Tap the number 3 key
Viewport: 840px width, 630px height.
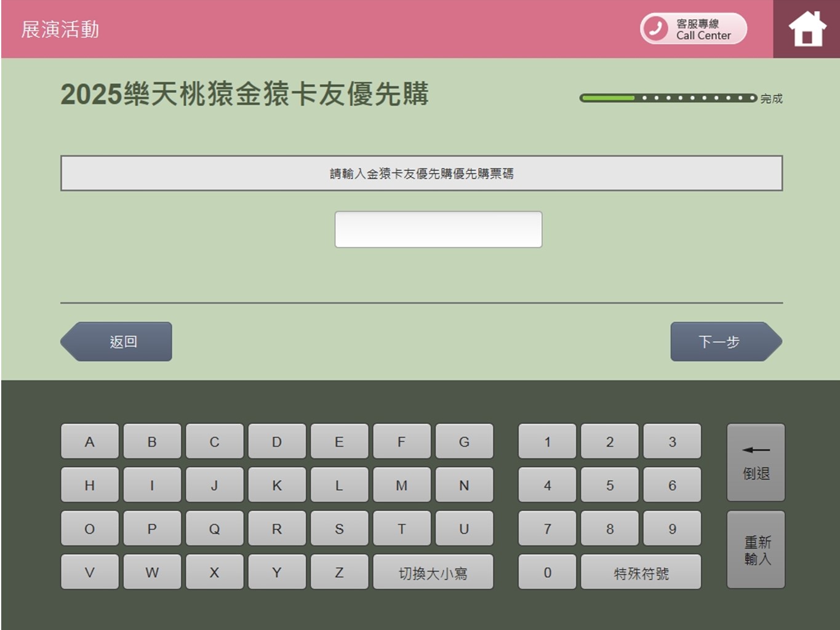point(672,441)
